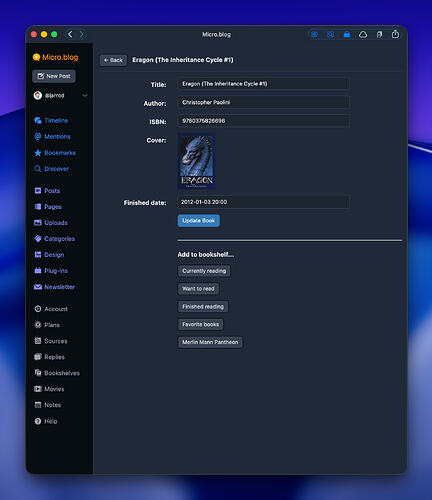This screenshot has height=500, width=432.
Task: Add book to Currently reading shelf
Action: (204, 271)
